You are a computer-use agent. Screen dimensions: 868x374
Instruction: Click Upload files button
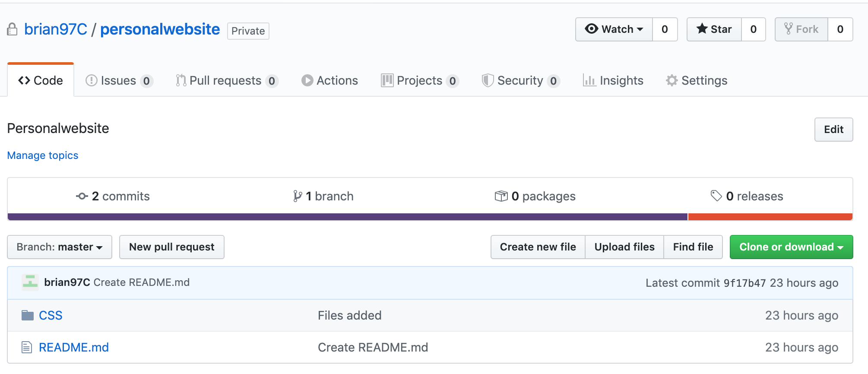(624, 247)
